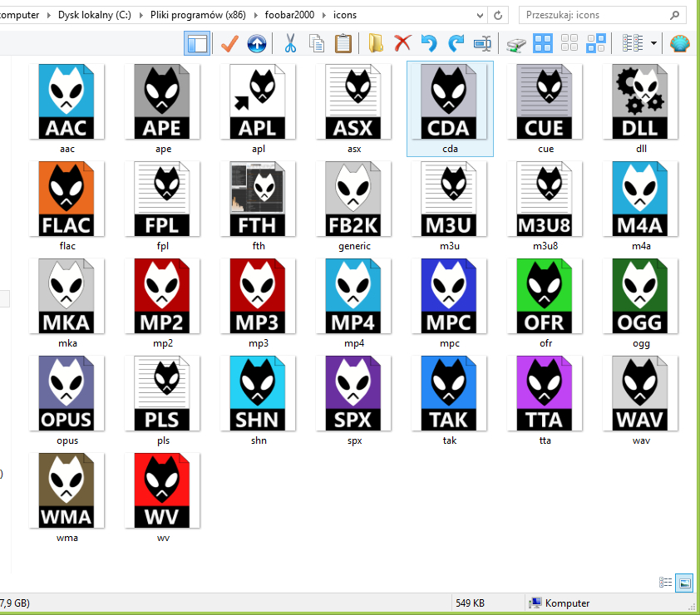Copy selected file via toolbar
Screen dimensions: 700x615
[317, 44]
